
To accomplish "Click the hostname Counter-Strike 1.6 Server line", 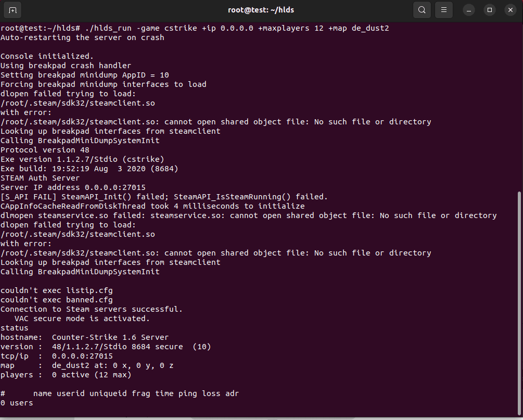I will click(84, 337).
